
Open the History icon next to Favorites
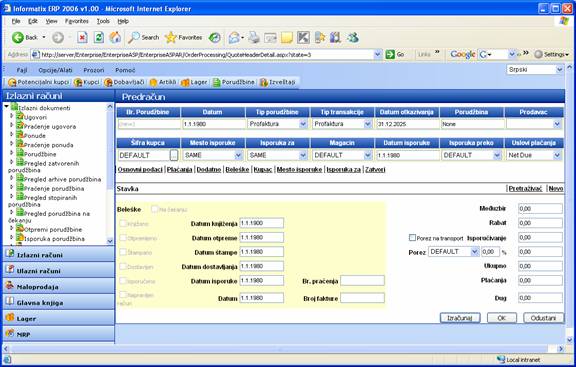click(215, 37)
